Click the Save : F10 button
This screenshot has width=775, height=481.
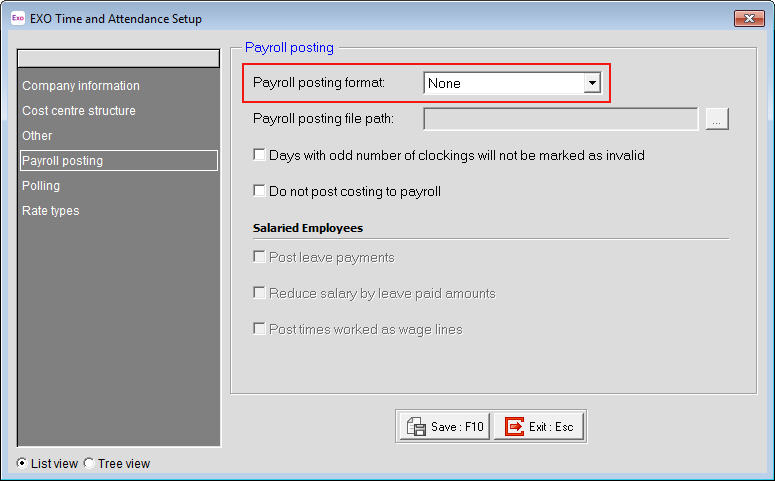444,426
